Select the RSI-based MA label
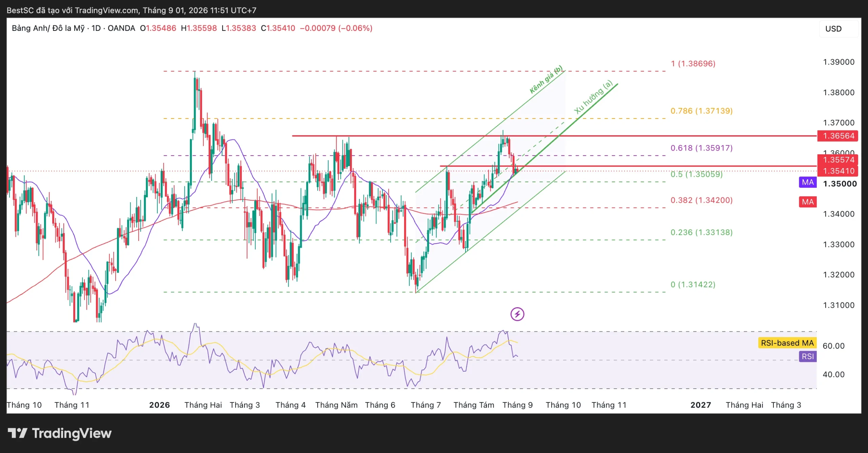This screenshot has width=868, height=453. coord(787,343)
